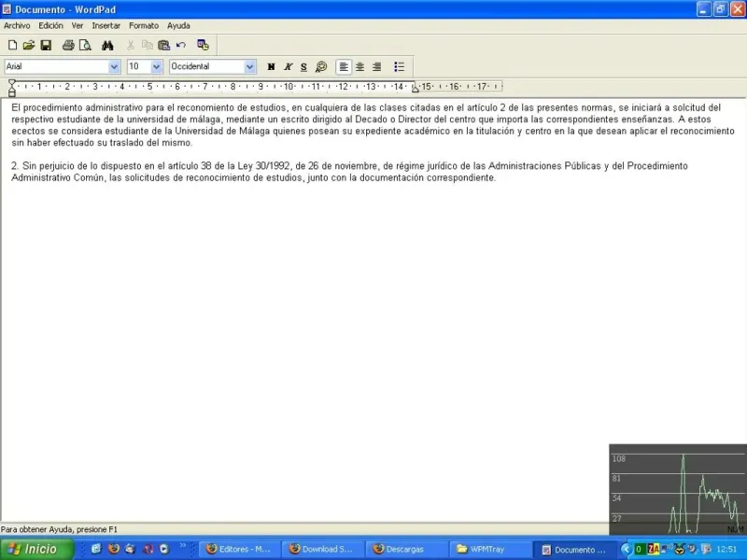Toggle bold formatting (N button)
The image size is (747, 560).
tap(271, 67)
